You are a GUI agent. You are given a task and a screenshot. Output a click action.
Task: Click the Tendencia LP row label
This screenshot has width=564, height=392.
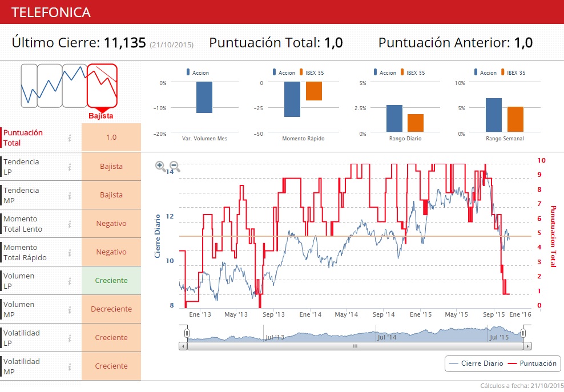coord(21,167)
